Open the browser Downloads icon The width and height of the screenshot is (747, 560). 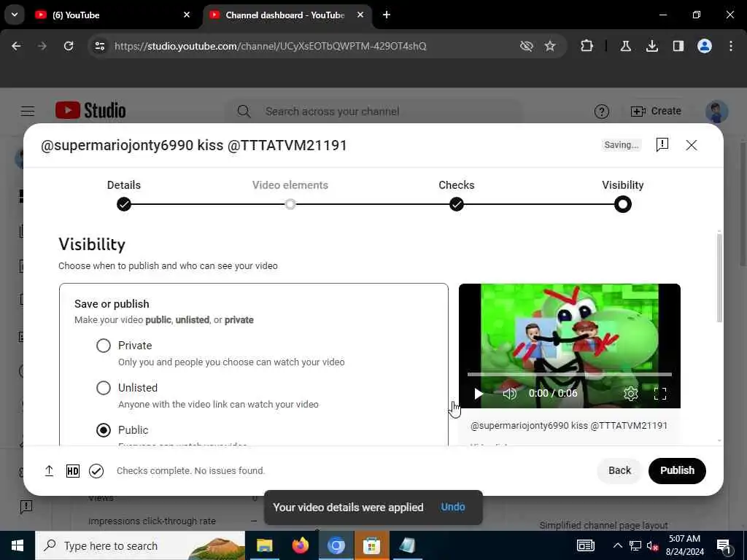click(651, 46)
